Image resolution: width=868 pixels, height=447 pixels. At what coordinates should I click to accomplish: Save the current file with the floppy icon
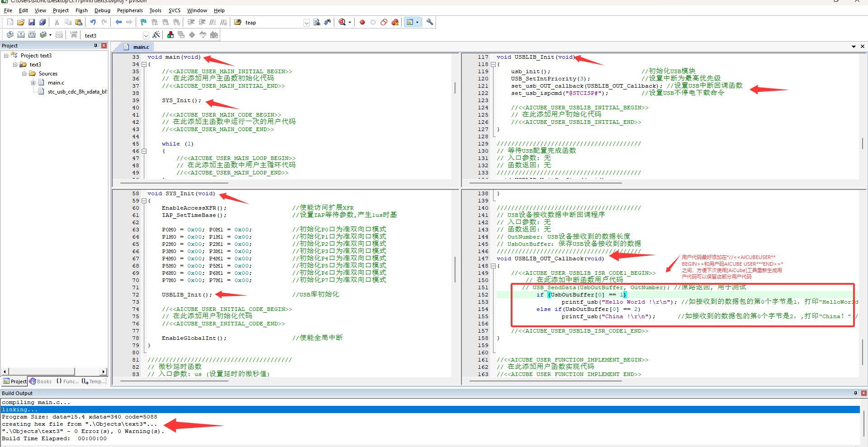pos(32,22)
